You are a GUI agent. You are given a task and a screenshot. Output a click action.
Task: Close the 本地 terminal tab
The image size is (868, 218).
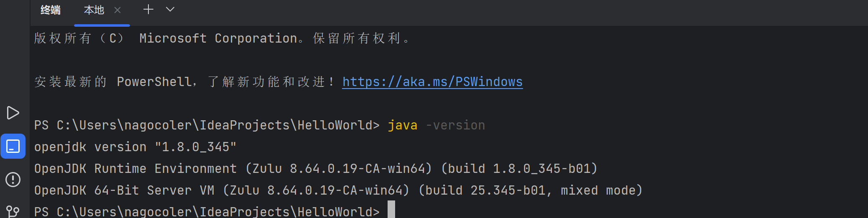(117, 10)
